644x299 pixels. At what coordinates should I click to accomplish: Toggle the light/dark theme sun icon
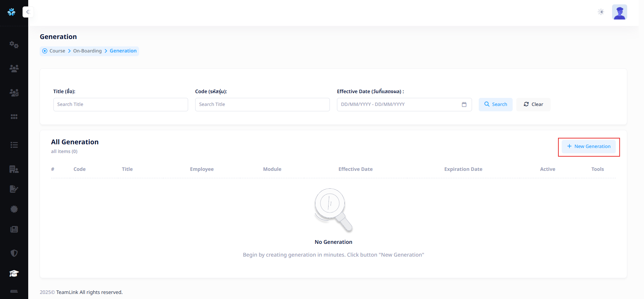pos(601,12)
